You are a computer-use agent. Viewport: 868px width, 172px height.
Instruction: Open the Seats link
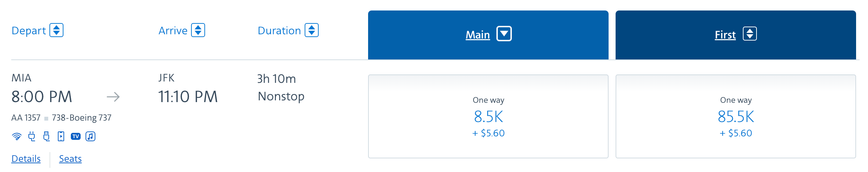70,159
